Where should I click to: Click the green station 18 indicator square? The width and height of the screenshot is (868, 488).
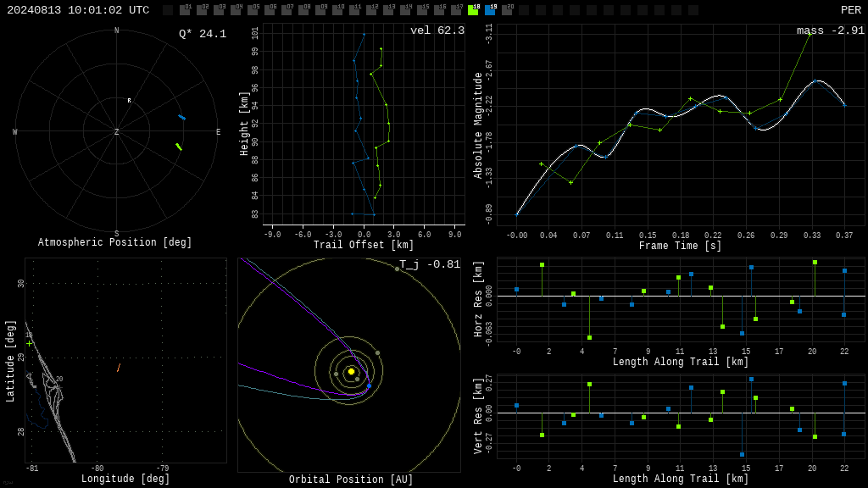point(473,10)
